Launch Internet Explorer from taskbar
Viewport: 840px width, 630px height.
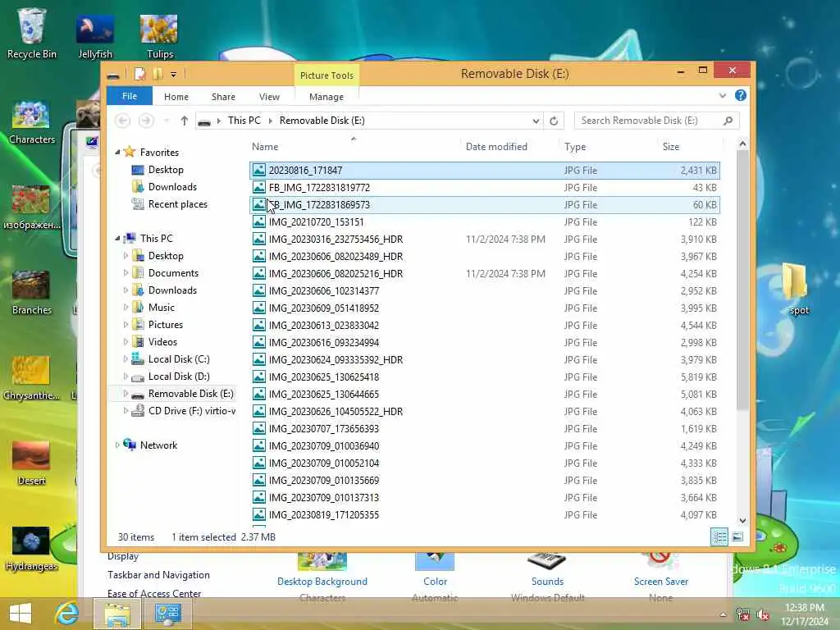pos(67,614)
